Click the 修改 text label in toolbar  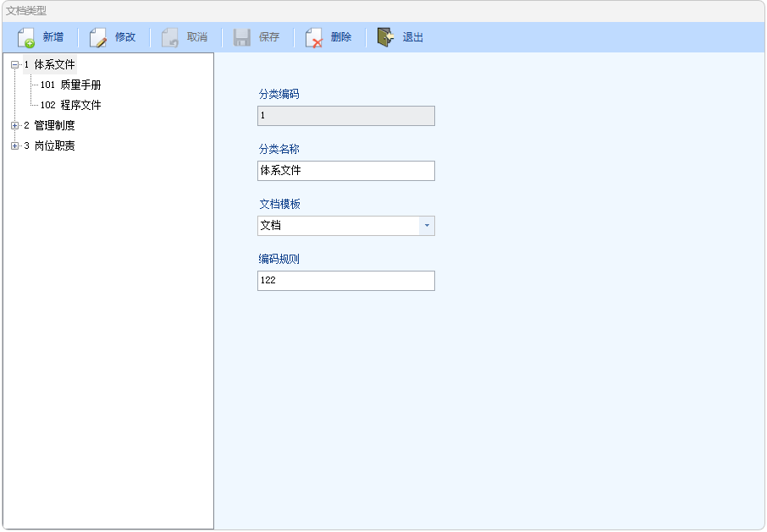pyautogui.click(x=125, y=37)
